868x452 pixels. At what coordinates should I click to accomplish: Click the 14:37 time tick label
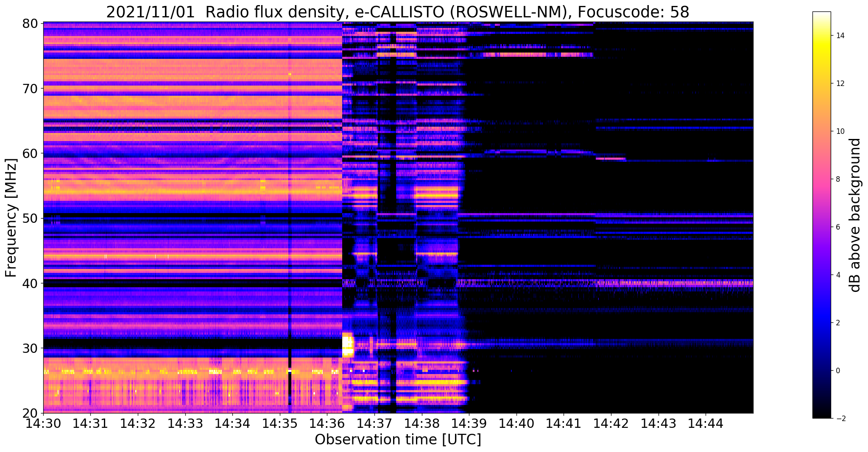click(x=374, y=423)
